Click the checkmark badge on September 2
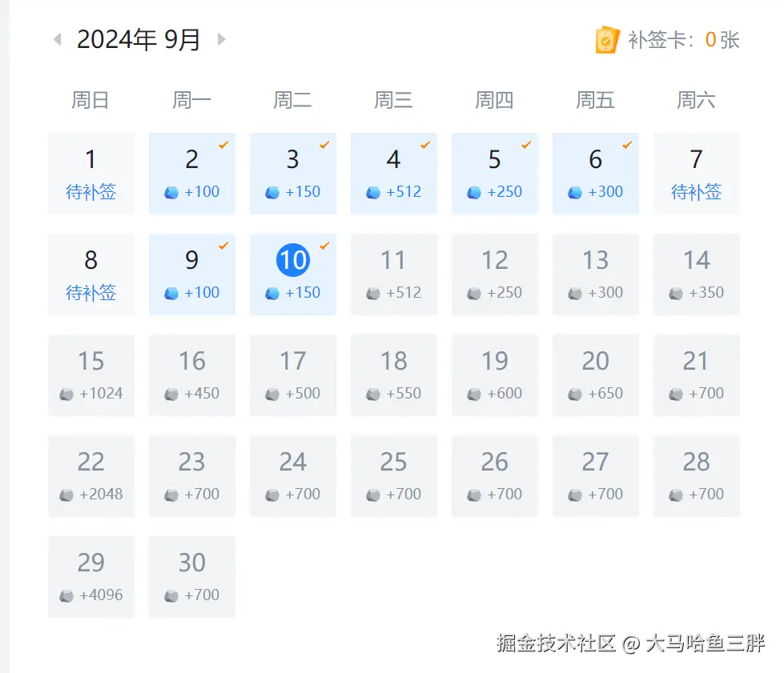 click(223, 146)
